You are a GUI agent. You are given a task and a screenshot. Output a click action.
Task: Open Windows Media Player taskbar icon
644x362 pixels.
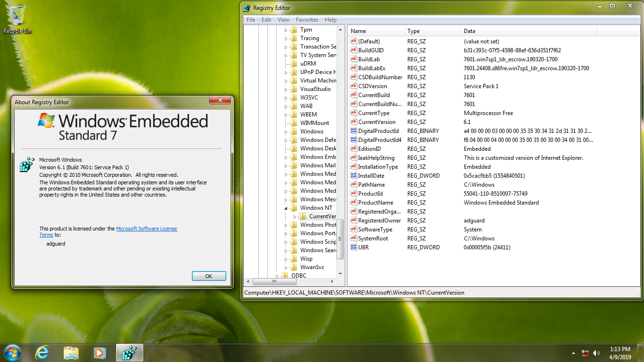pyautogui.click(x=99, y=353)
